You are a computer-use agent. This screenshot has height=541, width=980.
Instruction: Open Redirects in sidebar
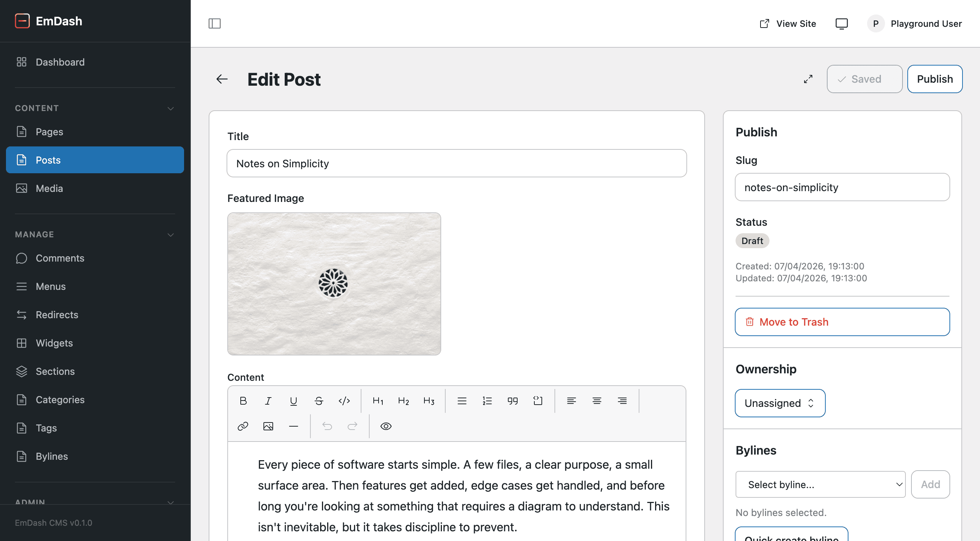point(95,314)
